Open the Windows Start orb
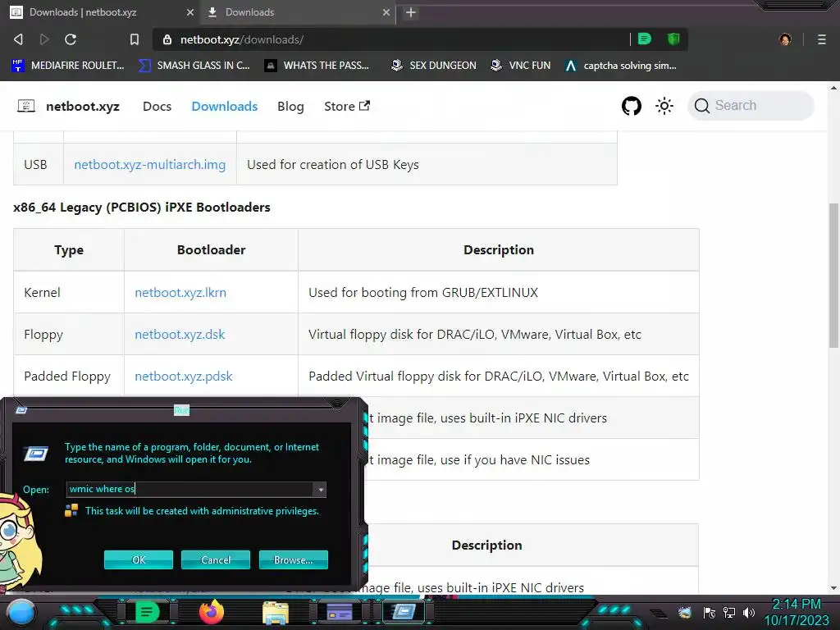This screenshot has height=630, width=840. coord(22,612)
